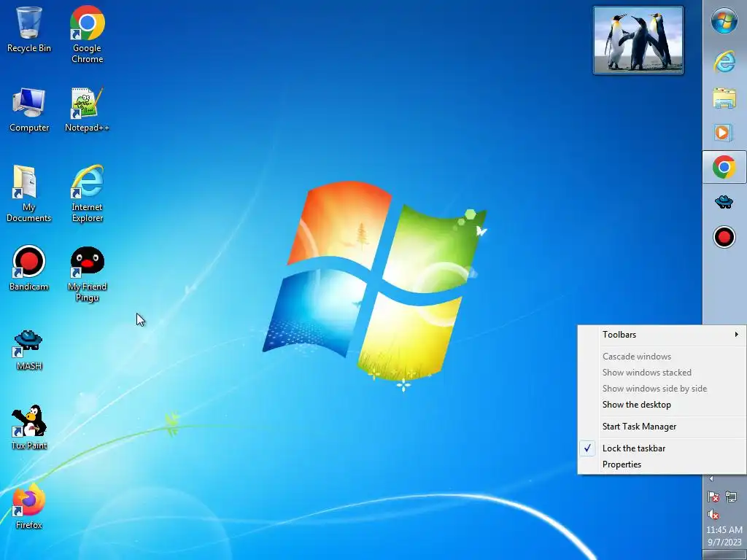Select the Computer desktop icon
This screenshot has height=560, width=747.
coord(29,109)
